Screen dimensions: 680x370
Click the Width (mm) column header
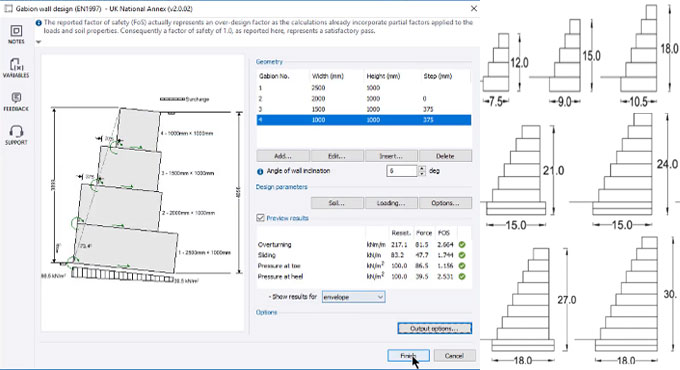tap(328, 76)
